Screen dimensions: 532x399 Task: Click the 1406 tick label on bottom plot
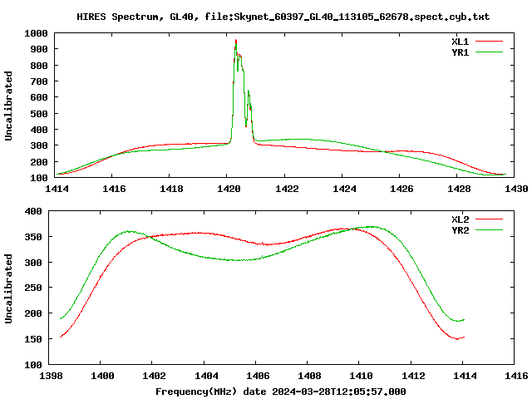coord(258,376)
